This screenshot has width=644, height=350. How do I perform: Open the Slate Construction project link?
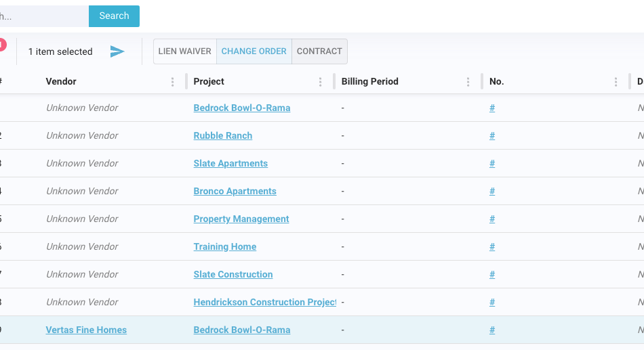pyautogui.click(x=233, y=275)
